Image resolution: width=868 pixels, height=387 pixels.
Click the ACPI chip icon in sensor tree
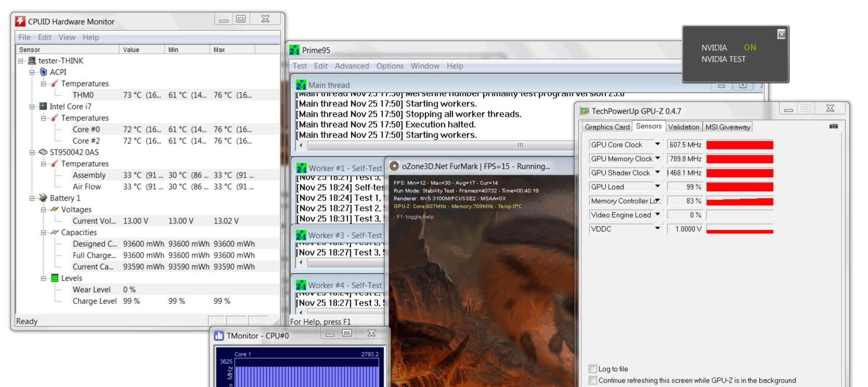(x=44, y=72)
